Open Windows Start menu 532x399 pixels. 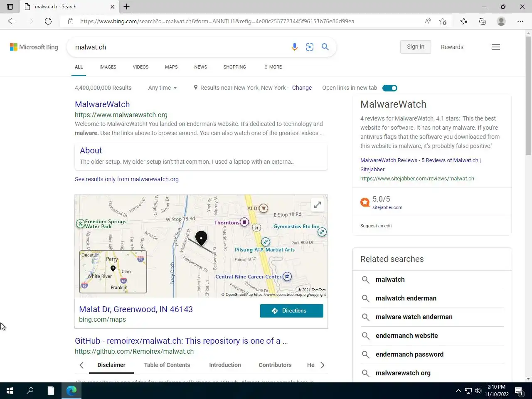click(10, 391)
